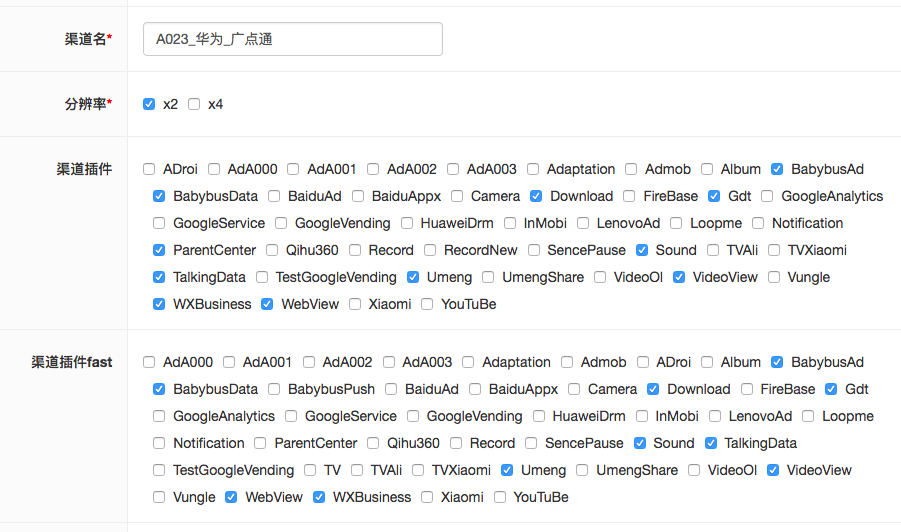Uncheck VideoView in the 渠道插件fast group
This screenshot has width=901, height=532.
[x=773, y=470]
